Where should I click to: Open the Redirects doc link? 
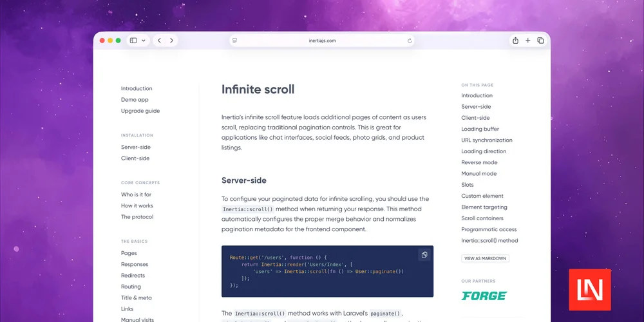133,275
